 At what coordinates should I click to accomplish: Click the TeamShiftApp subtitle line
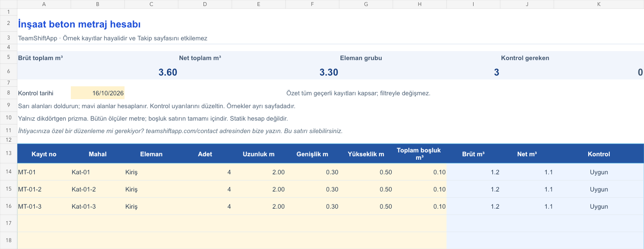click(112, 38)
